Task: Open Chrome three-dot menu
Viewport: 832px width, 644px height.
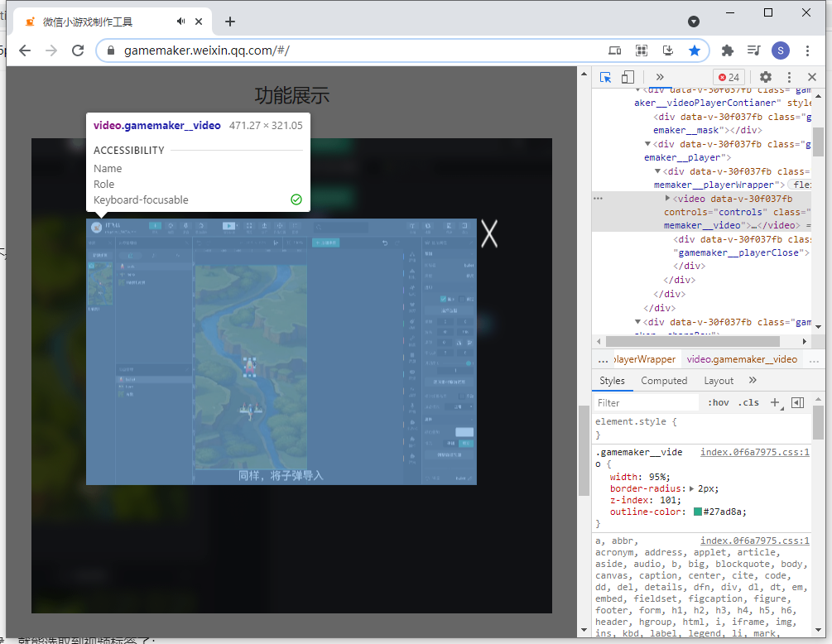Action: click(807, 50)
